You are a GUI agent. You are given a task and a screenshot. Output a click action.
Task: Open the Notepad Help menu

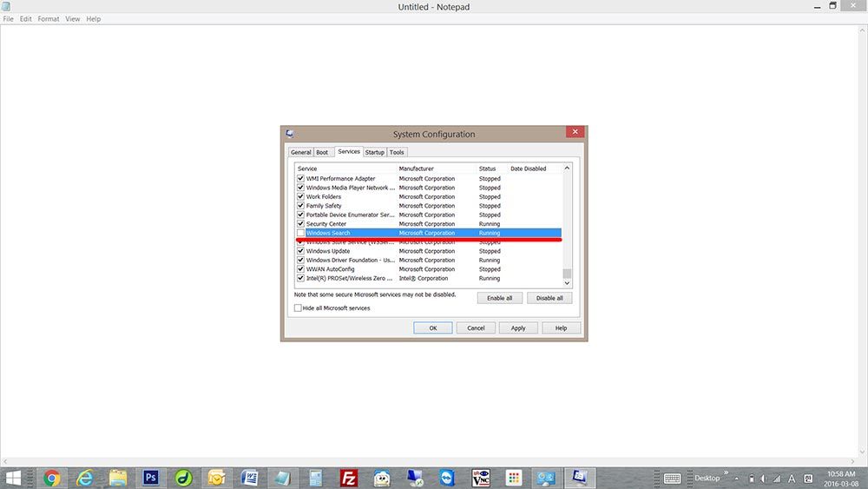point(94,19)
